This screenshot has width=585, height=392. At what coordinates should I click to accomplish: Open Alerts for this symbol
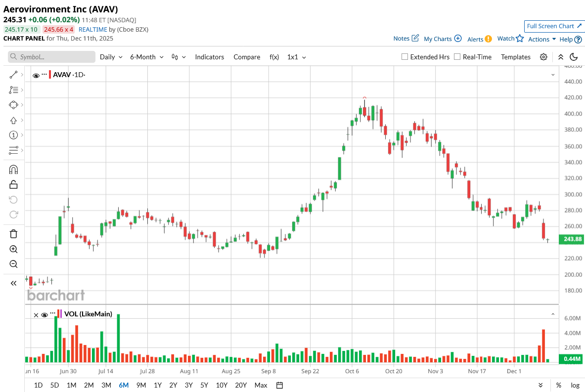click(x=479, y=39)
